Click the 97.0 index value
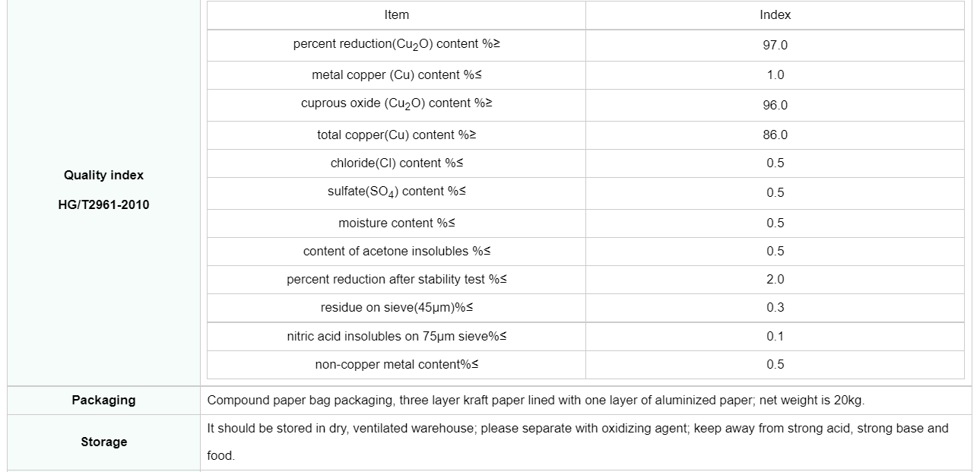 775,46
